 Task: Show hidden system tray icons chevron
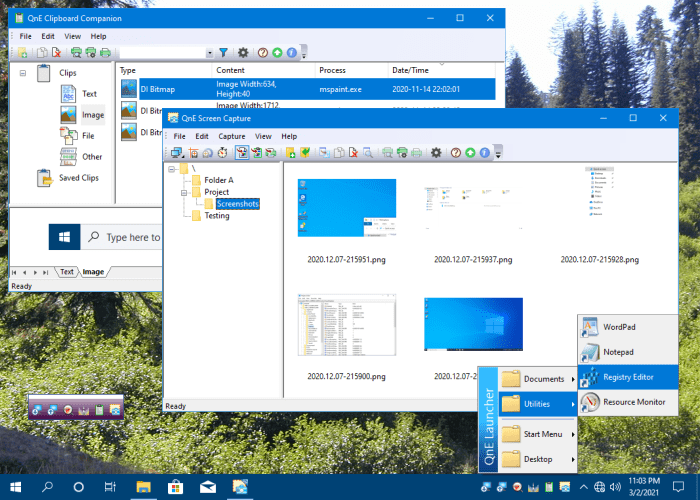pyautogui.click(x=583, y=487)
